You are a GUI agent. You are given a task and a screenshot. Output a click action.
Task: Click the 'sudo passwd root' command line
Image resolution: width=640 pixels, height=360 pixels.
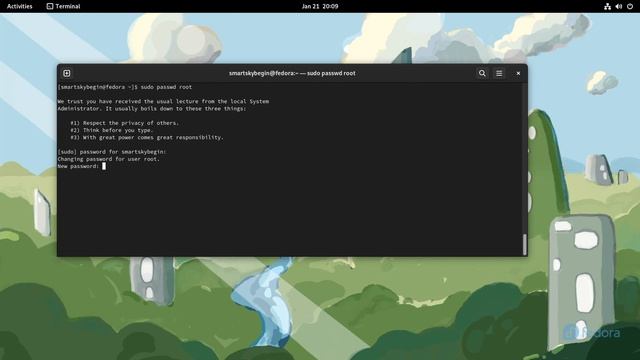(124, 87)
